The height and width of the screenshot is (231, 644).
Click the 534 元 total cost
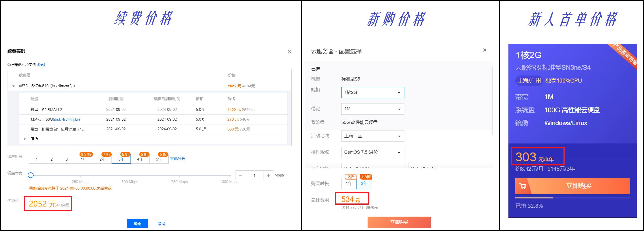tap(351, 199)
